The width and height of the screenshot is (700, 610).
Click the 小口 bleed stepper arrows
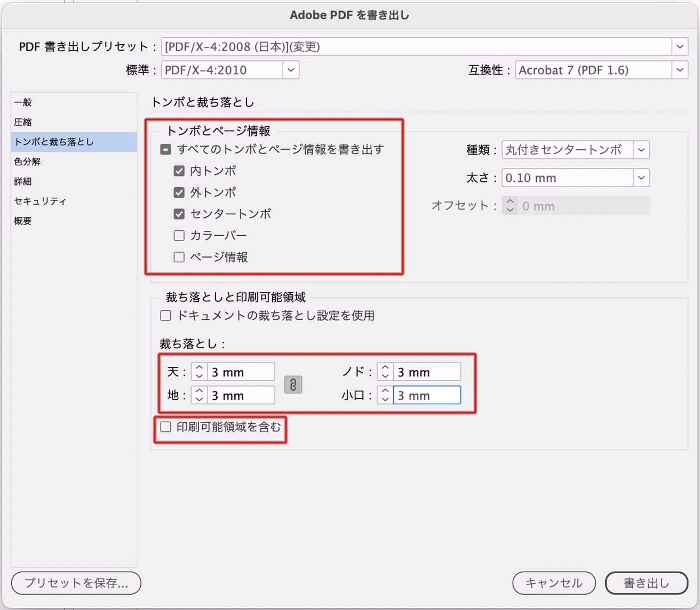tap(385, 395)
